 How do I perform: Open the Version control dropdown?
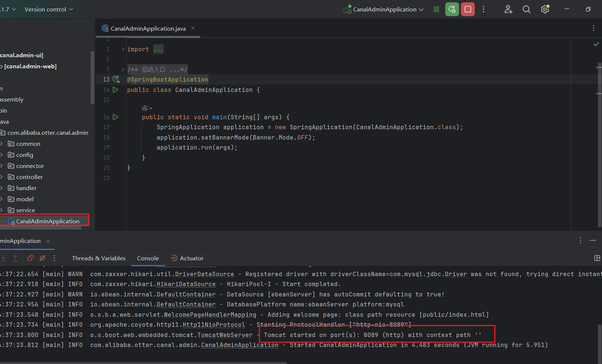click(x=48, y=10)
